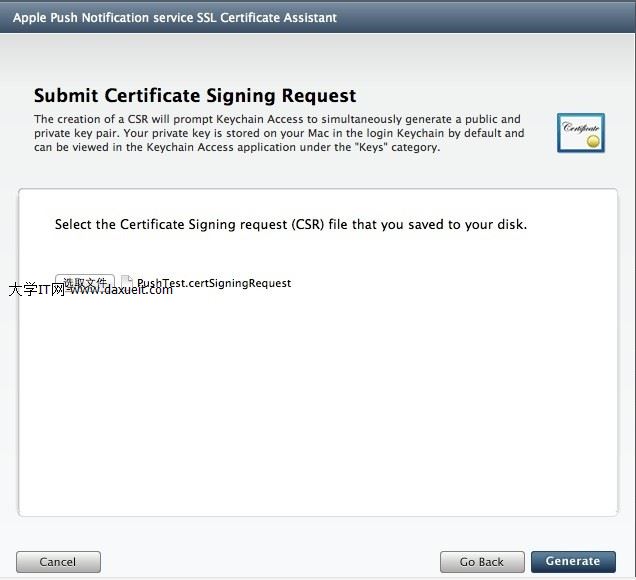Go back to the previous step

point(481,562)
